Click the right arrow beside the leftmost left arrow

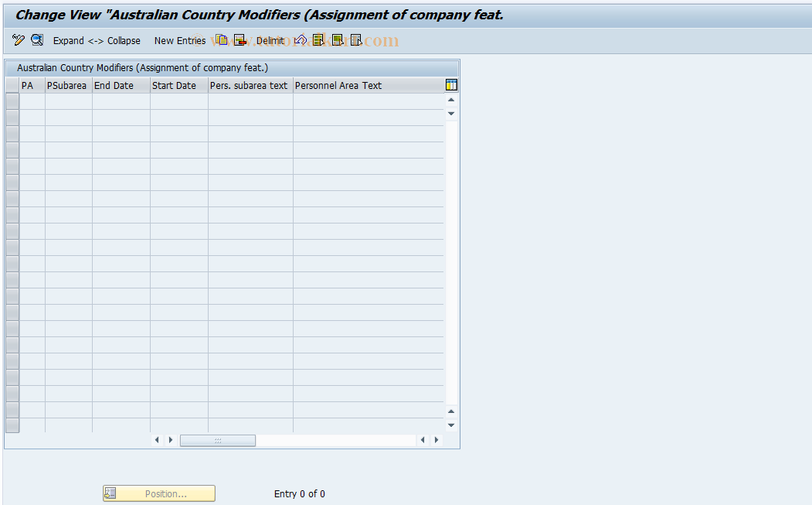pyautogui.click(x=171, y=440)
